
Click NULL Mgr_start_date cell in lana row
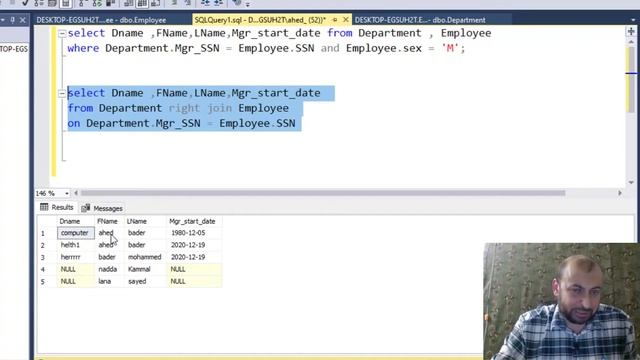click(194, 281)
